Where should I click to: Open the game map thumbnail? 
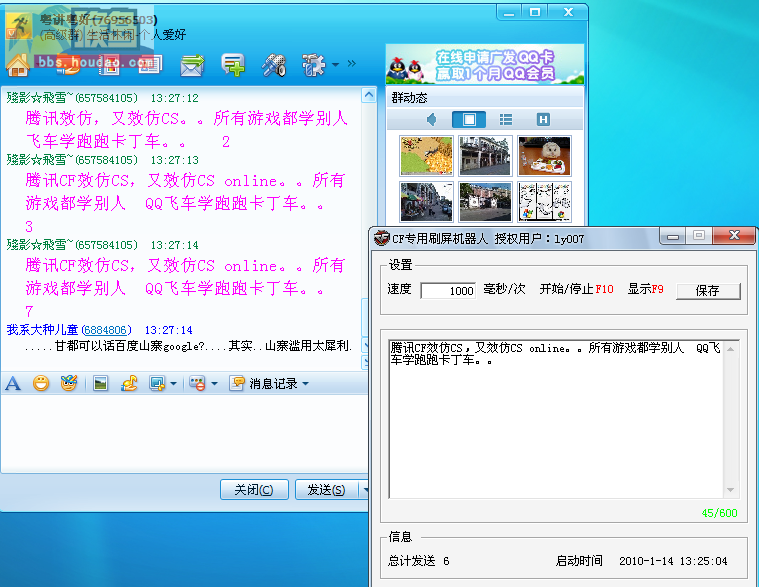426,155
